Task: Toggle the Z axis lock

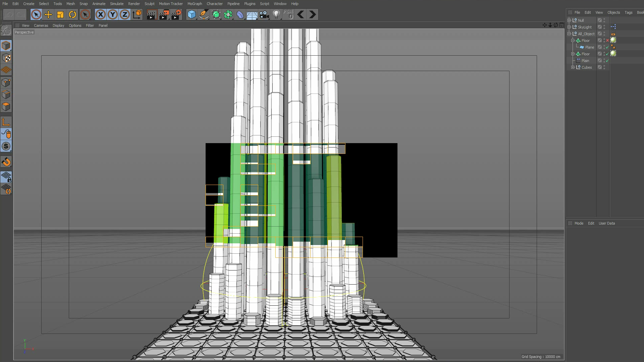Action: coord(125,14)
